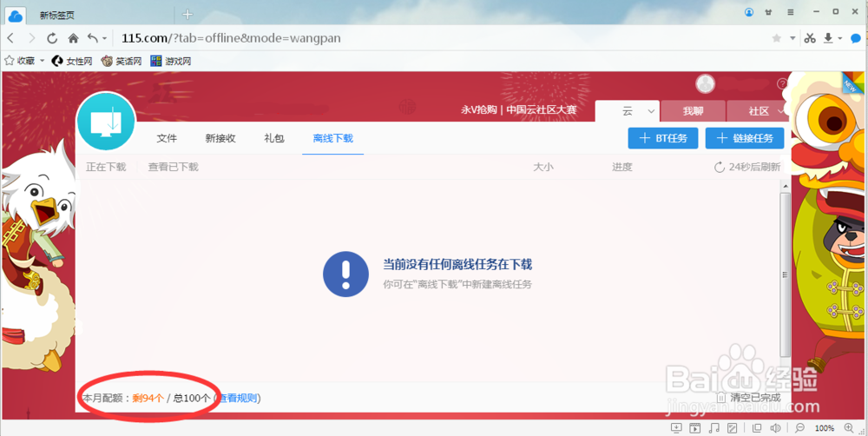Screen dimensions: 868x436
Task: Click the status bar music note icon
Action: [714, 427]
